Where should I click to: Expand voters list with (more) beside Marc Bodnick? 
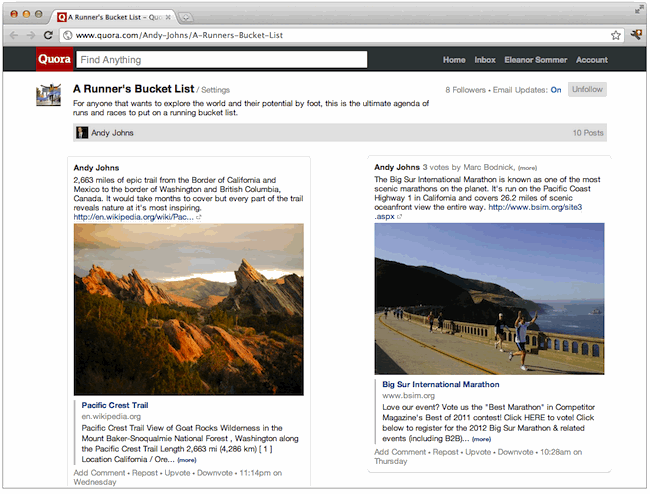[527, 168]
